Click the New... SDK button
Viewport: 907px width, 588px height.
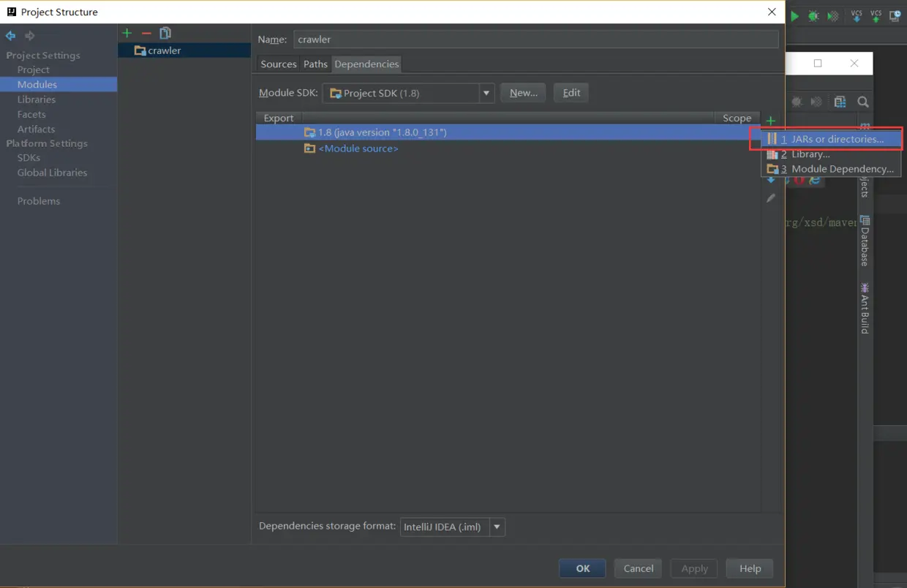coord(523,93)
